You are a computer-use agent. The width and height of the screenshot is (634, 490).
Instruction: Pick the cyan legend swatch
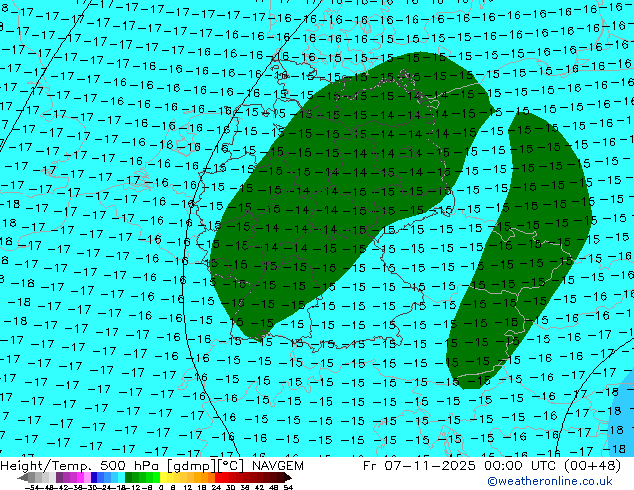click(121, 477)
